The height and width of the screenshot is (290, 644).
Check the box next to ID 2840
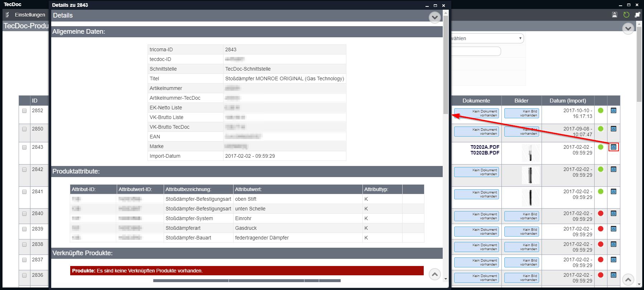(x=24, y=214)
